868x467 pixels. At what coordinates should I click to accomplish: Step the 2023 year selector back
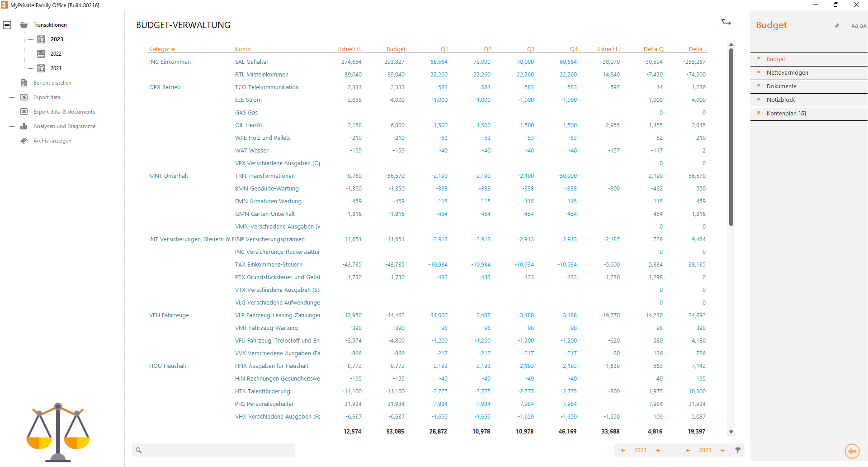point(688,450)
